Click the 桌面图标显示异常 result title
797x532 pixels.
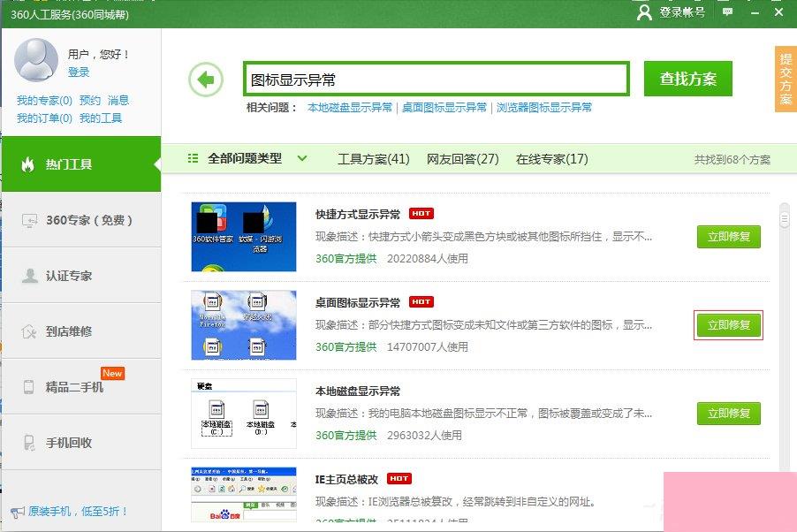click(358, 302)
